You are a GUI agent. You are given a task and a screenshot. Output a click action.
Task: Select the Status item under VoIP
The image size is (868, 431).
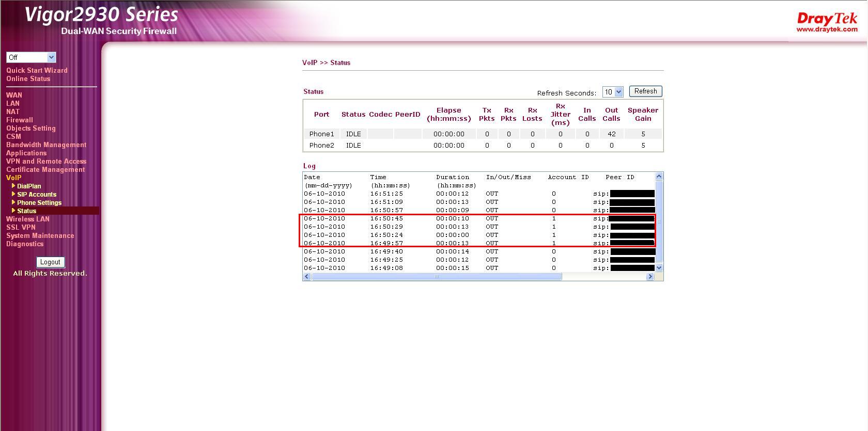(27, 211)
